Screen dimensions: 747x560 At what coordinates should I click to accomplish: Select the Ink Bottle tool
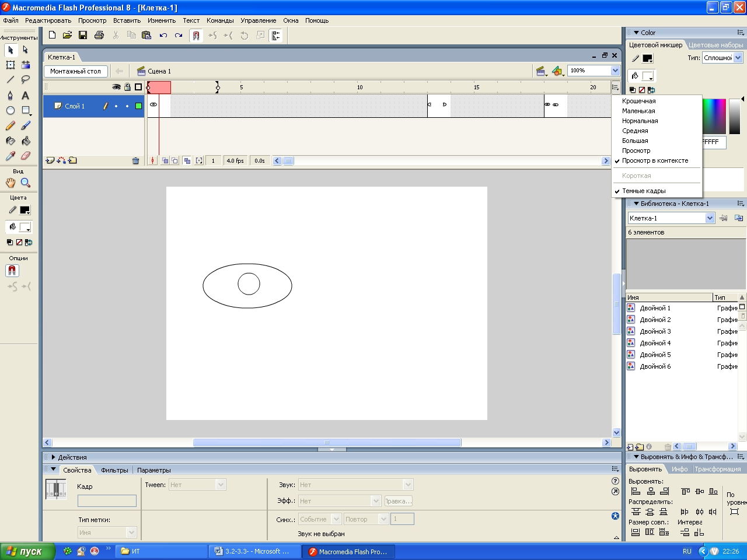(x=11, y=141)
